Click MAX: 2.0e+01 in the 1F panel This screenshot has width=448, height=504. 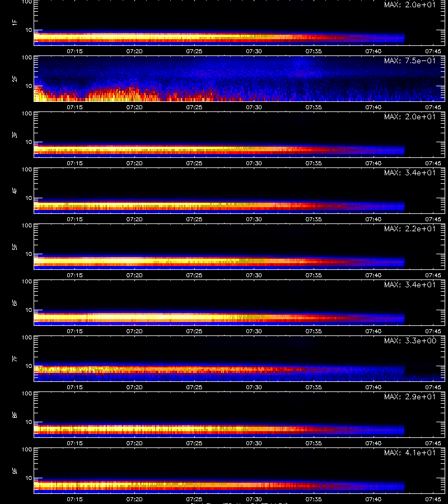(x=410, y=5)
